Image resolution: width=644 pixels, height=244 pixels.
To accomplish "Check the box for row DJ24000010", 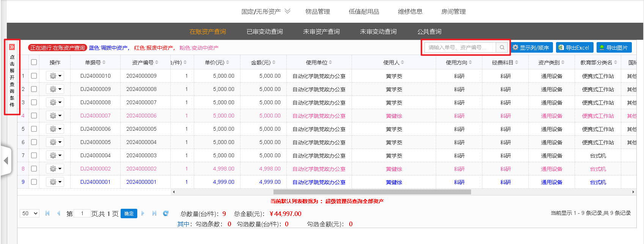I will point(34,76).
